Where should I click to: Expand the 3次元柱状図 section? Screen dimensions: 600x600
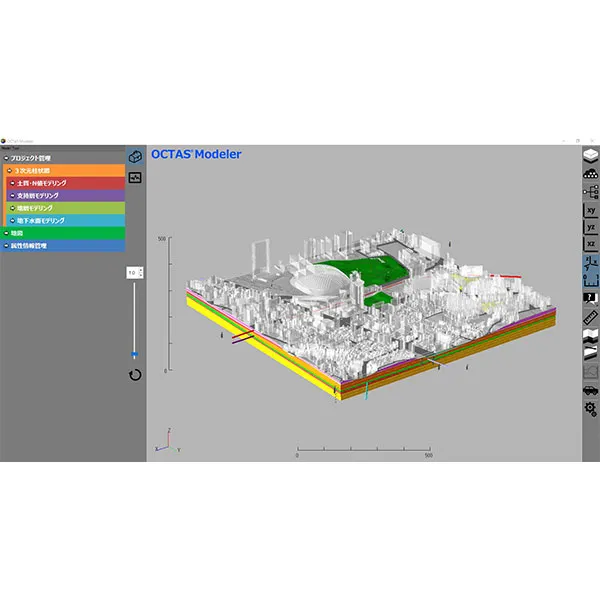[x=9, y=171]
